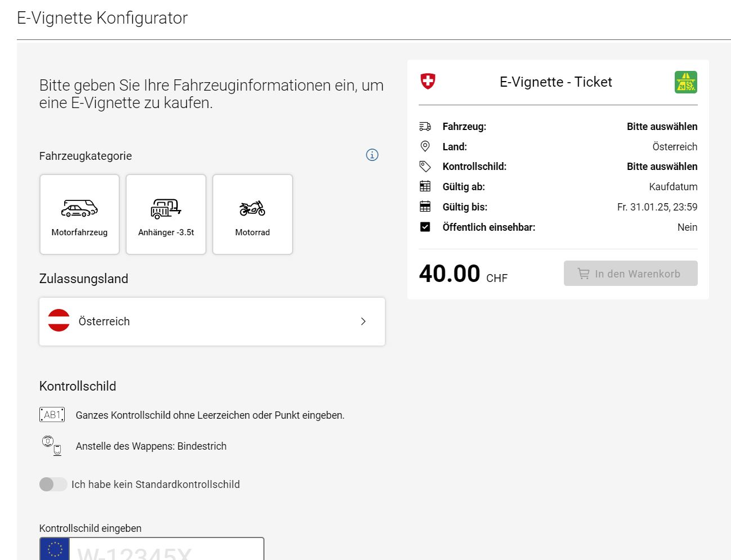Click the Austrian flag icon
Image resolution: width=731 pixels, height=560 pixels.
(x=59, y=321)
